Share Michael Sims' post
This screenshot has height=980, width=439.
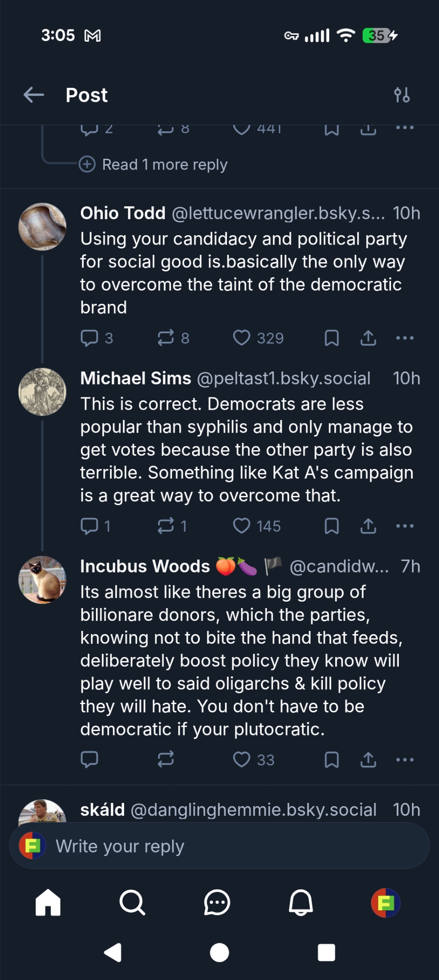[x=368, y=526]
